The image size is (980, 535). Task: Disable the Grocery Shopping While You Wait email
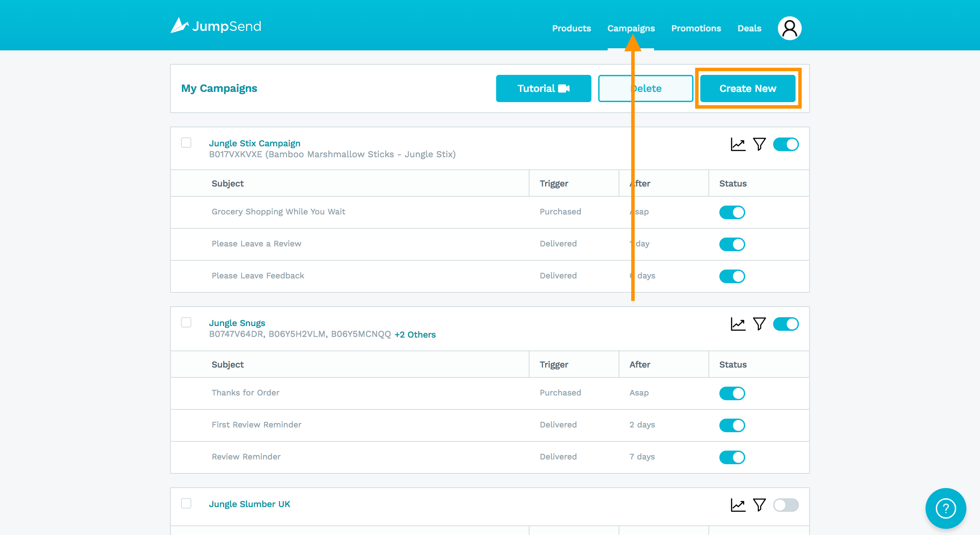732,212
